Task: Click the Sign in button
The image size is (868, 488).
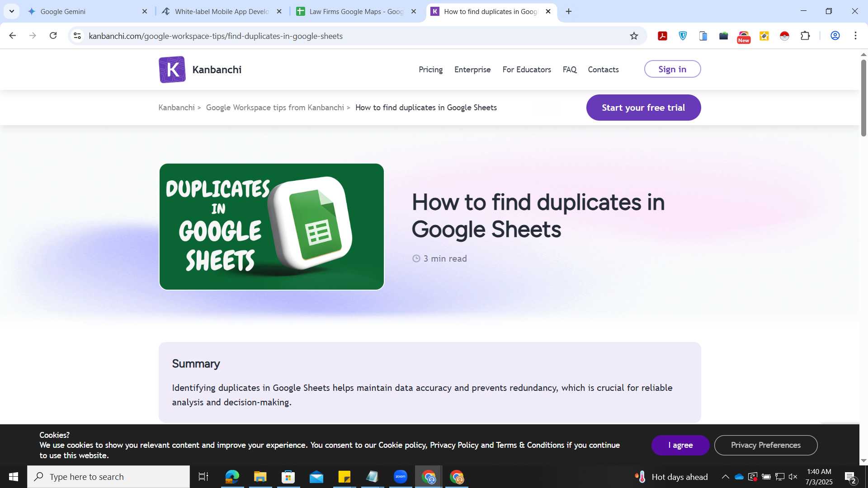Action: tap(672, 69)
